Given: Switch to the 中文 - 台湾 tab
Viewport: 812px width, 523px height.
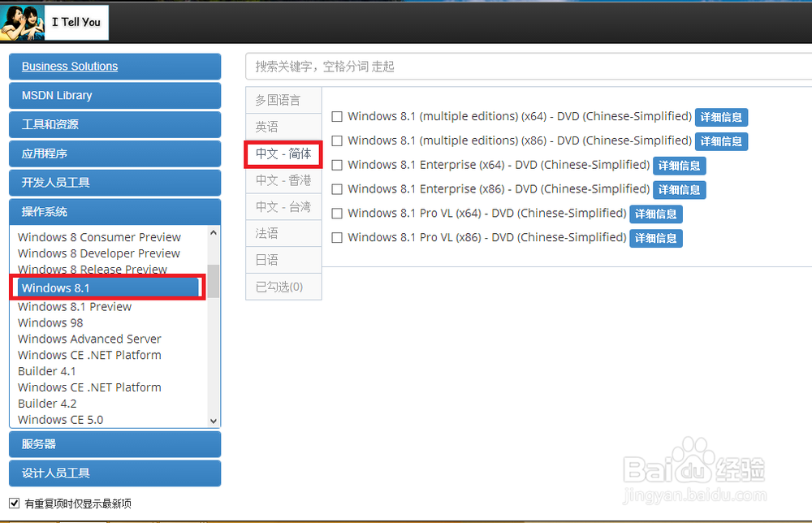Looking at the screenshot, I should 283,206.
